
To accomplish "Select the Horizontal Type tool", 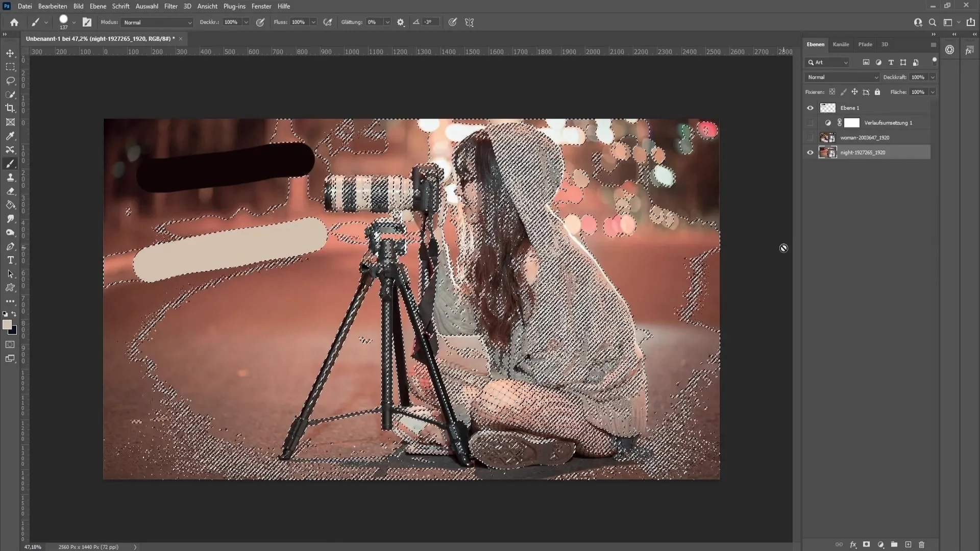I will click(10, 260).
